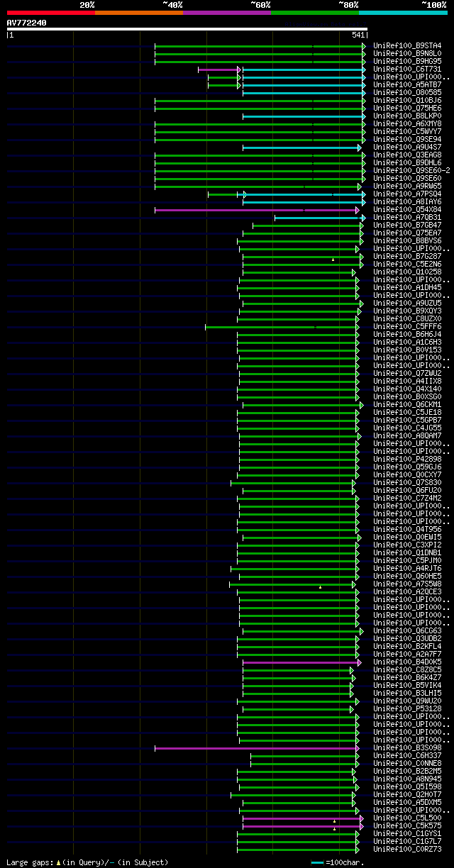
Task: Select the UniRef100_Q10BJ6 label
Action: click(x=407, y=101)
